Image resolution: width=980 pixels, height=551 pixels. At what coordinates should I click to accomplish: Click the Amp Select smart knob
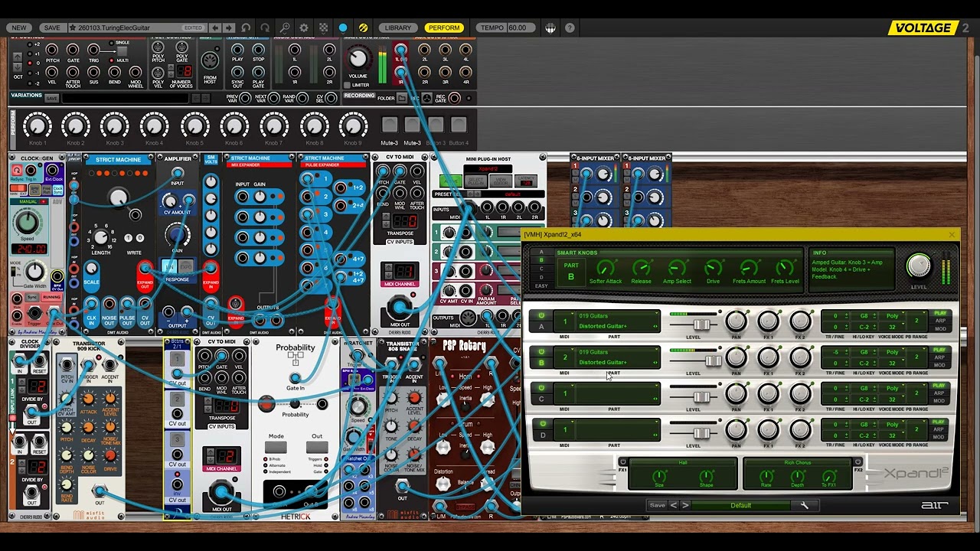point(677,268)
